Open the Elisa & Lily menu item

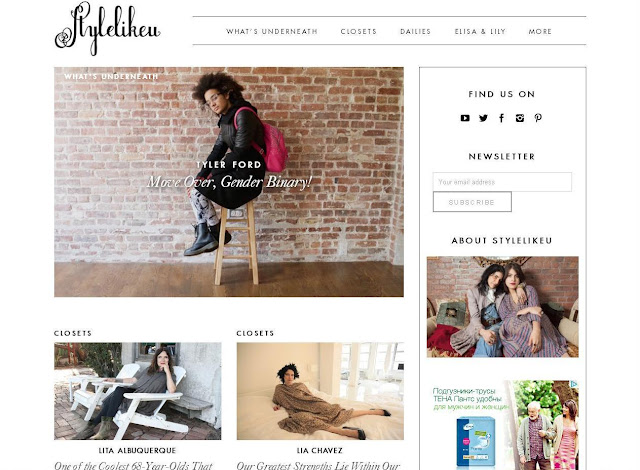tap(480, 31)
